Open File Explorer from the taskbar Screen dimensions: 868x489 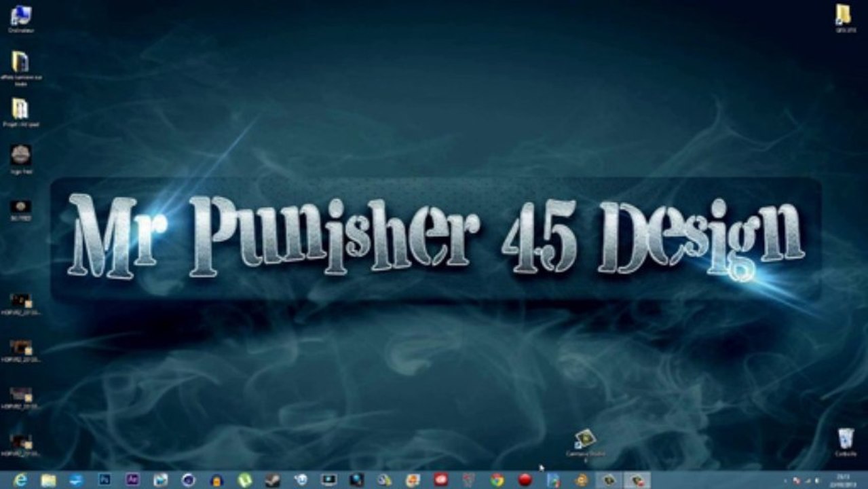pyautogui.click(x=48, y=480)
